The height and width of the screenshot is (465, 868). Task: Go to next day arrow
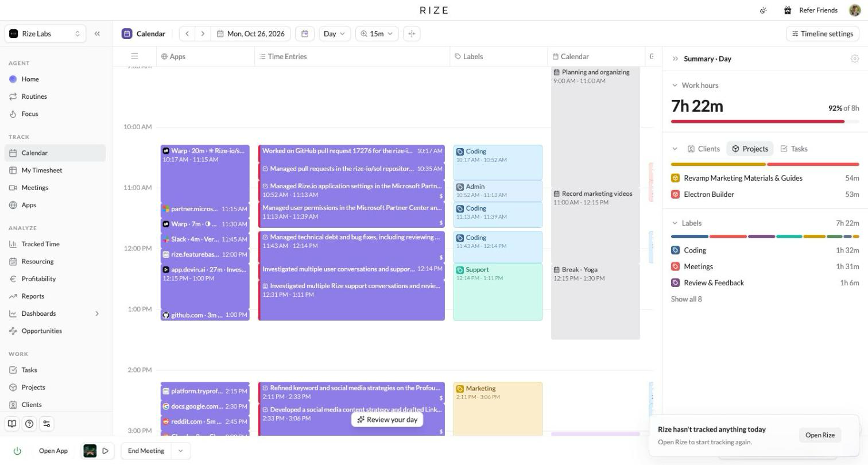(203, 34)
